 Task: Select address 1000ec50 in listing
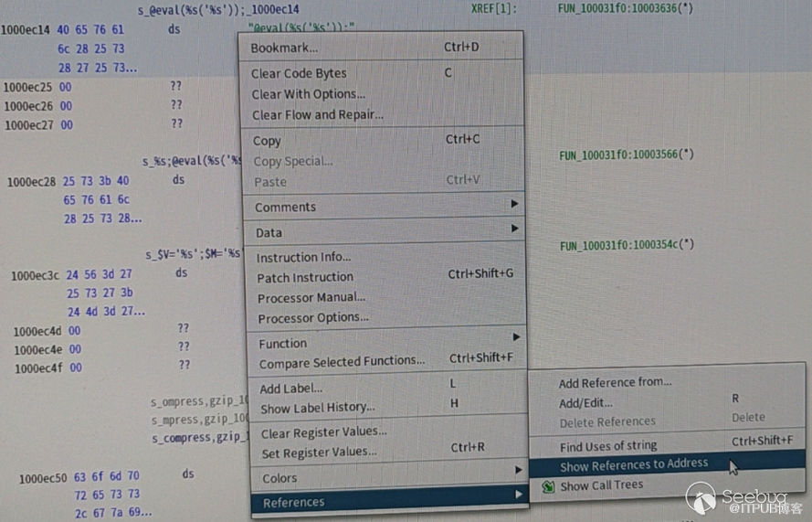[43, 478]
